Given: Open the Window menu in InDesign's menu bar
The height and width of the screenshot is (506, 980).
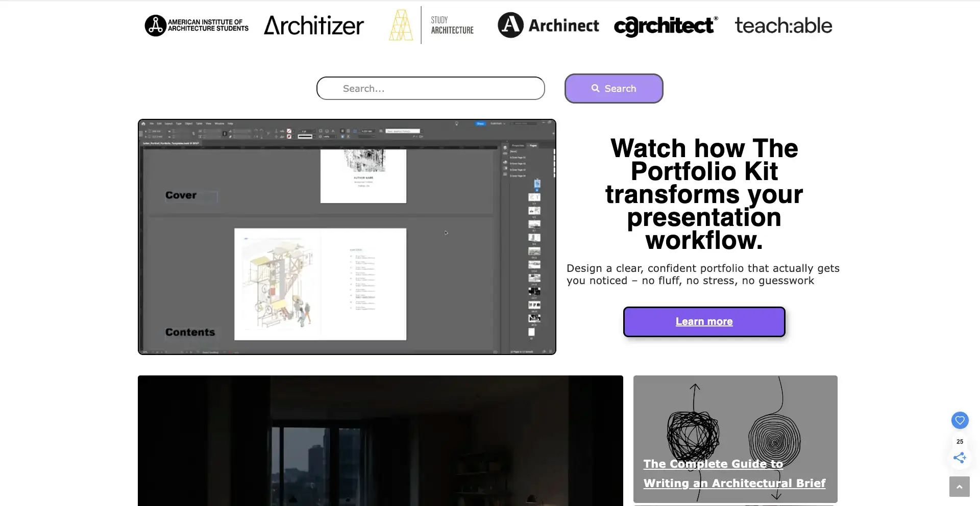Looking at the screenshot, I should [x=219, y=123].
